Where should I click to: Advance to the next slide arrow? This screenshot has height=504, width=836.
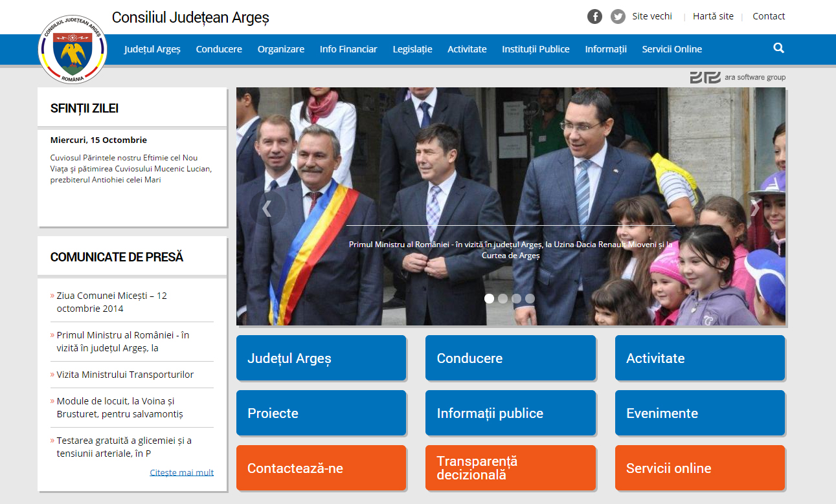[754, 208]
